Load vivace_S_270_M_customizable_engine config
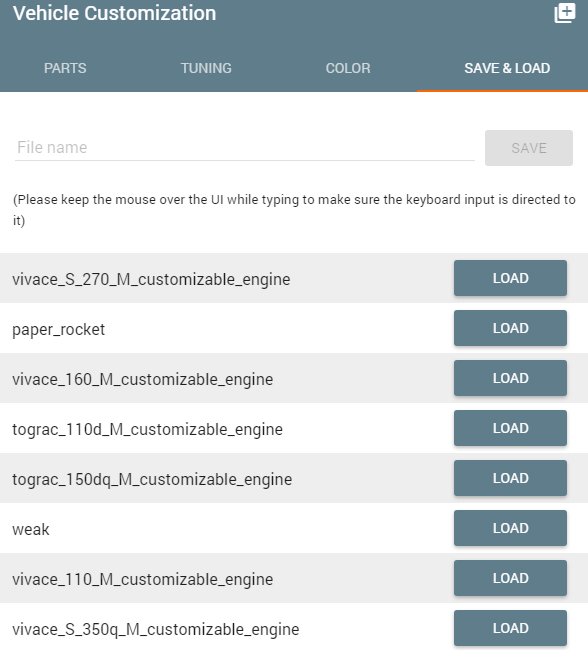The image size is (588, 650). click(510, 278)
